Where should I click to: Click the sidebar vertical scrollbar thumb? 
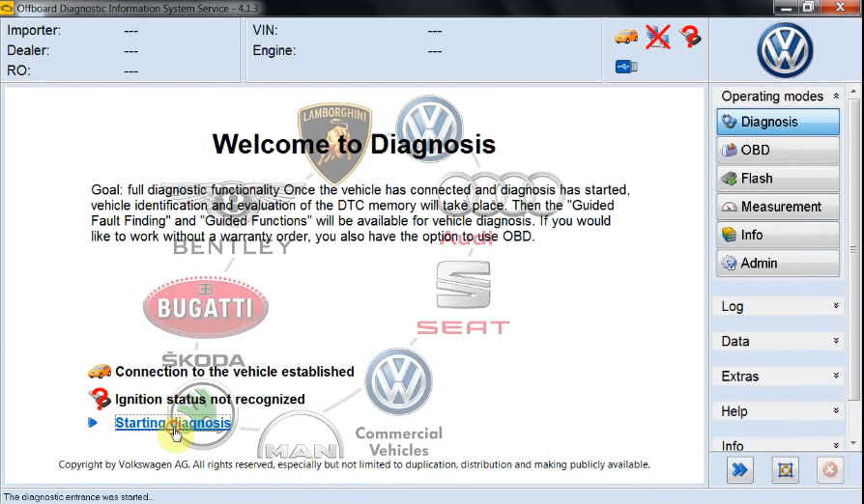pos(853,250)
